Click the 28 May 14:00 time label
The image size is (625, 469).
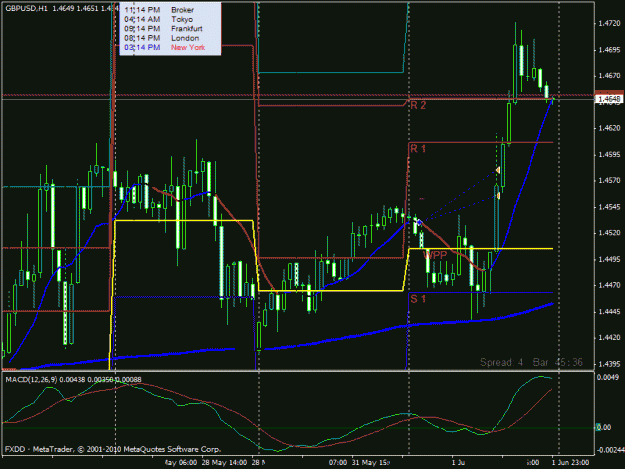coord(224,463)
